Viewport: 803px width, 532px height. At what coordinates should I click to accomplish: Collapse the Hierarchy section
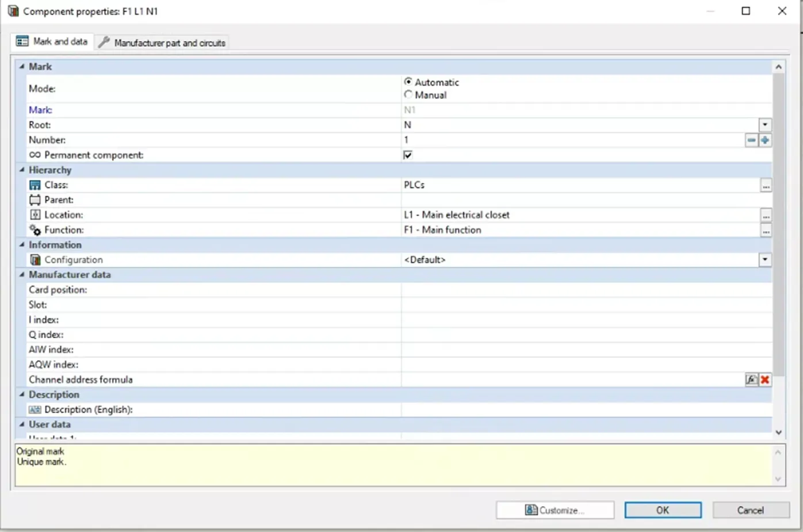22,170
